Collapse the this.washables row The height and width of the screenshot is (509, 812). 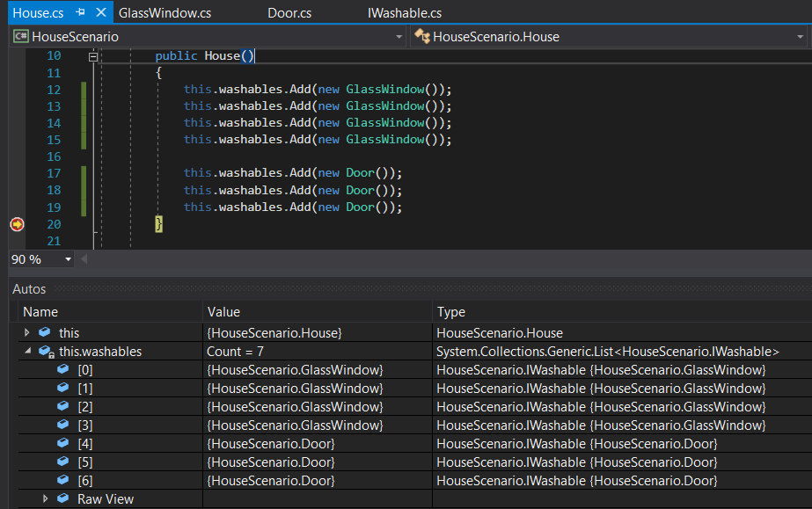pyautogui.click(x=27, y=352)
